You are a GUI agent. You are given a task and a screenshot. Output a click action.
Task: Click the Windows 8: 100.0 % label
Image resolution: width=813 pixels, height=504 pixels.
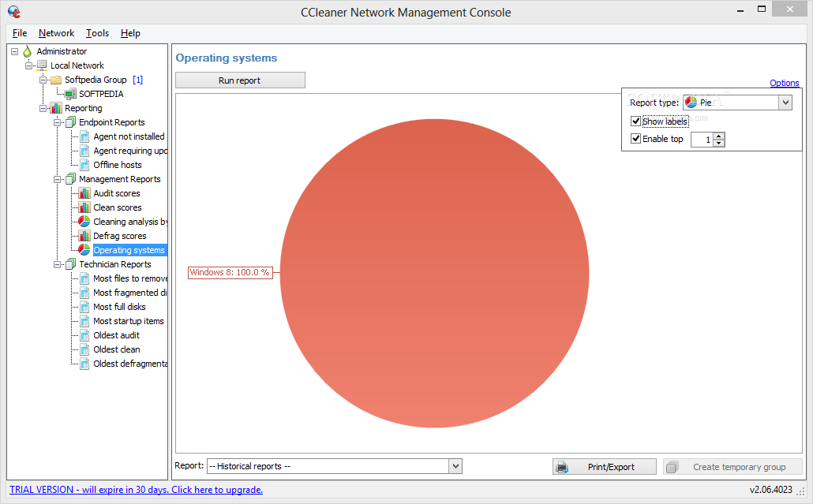[x=230, y=272]
